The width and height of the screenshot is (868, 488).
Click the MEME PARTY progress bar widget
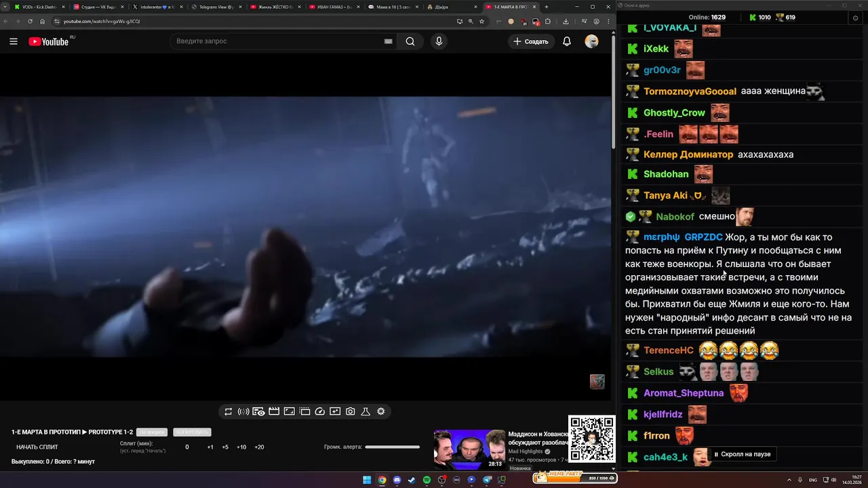[x=575, y=477]
